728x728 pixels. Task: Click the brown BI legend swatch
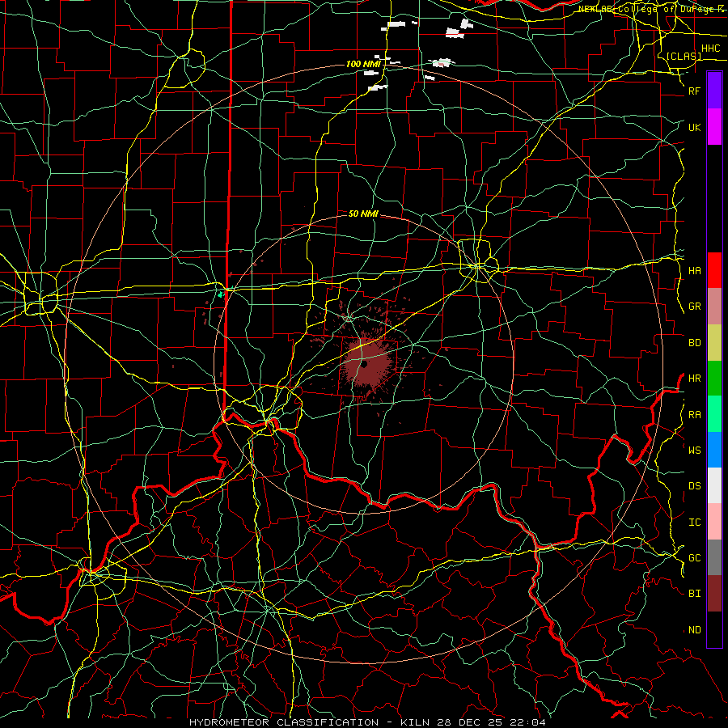(714, 594)
